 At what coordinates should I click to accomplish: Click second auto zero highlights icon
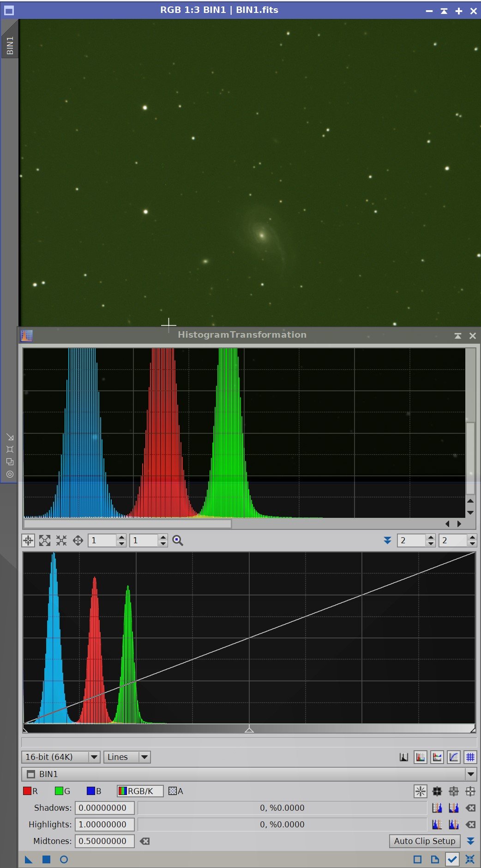coord(454,825)
